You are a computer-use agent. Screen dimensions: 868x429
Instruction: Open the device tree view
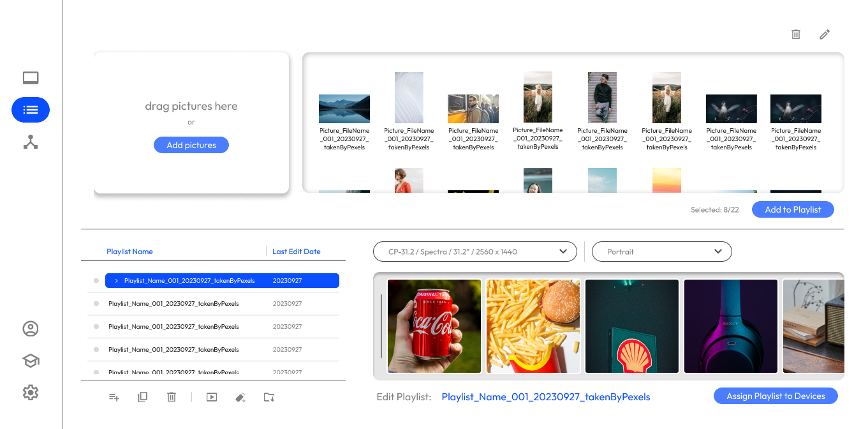pyautogui.click(x=30, y=142)
